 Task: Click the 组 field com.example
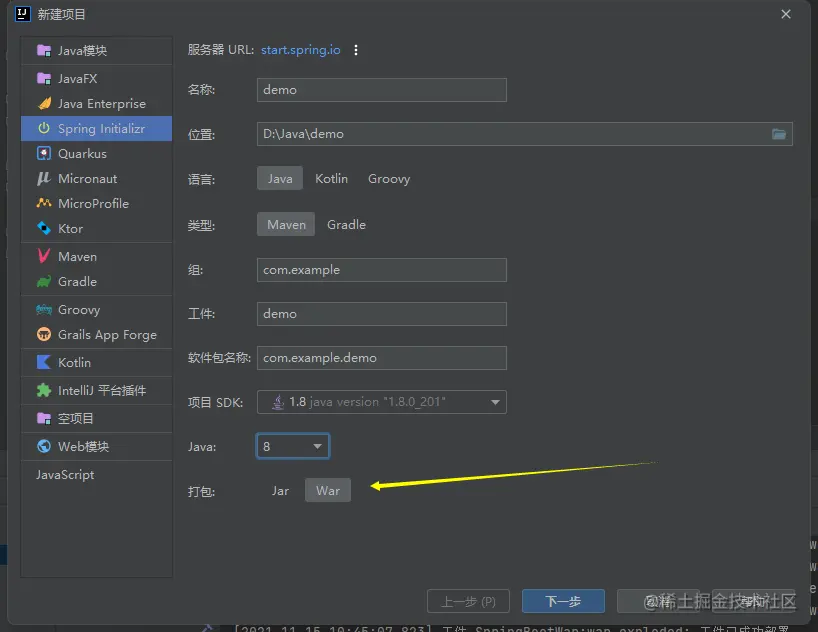pos(382,270)
